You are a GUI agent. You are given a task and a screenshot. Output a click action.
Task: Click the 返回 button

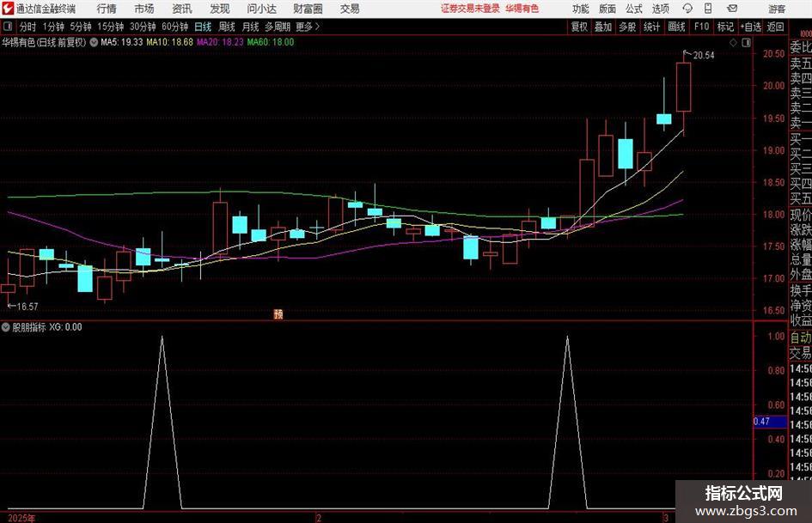pos(775,27)
